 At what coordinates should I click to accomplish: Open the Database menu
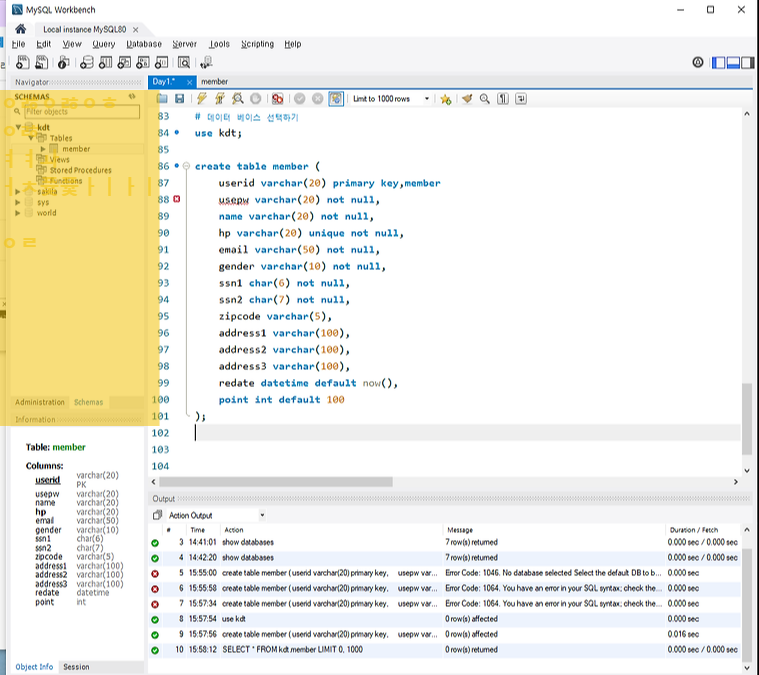tap(144, 44)
